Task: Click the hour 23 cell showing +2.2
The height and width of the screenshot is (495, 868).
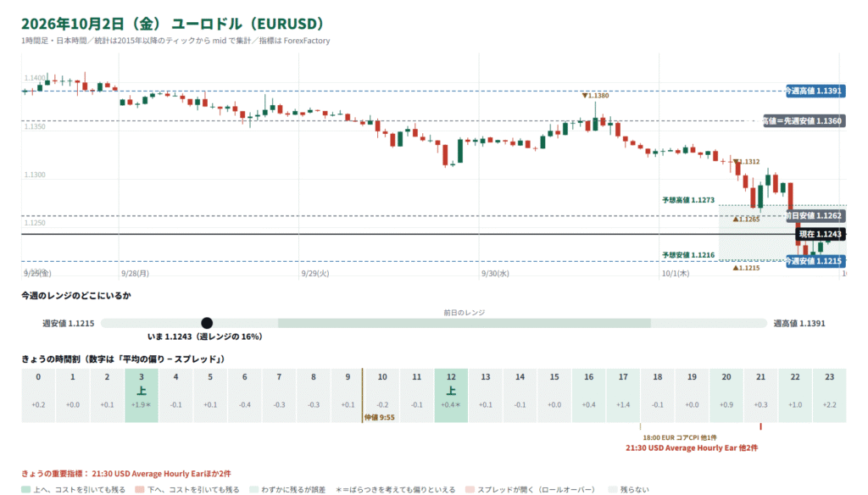Action: point(829,395)
